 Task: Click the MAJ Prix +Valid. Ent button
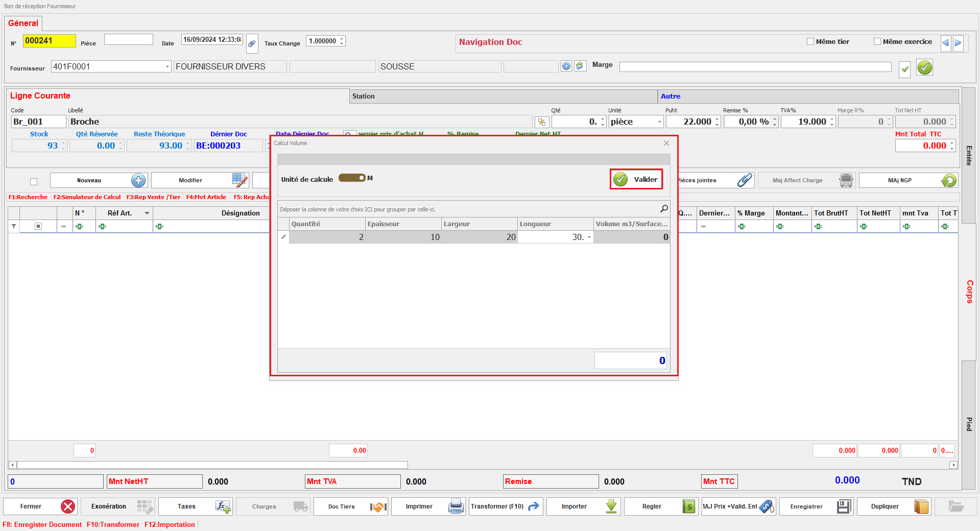tap(739, 506)
